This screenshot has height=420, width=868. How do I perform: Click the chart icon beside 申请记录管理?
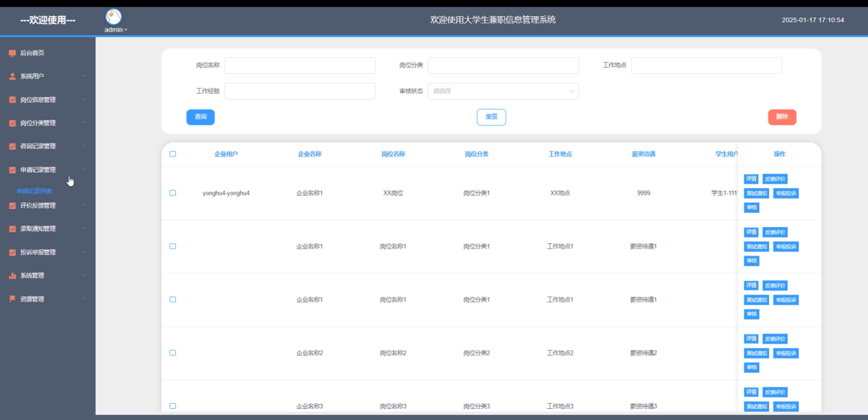(12, 170)
